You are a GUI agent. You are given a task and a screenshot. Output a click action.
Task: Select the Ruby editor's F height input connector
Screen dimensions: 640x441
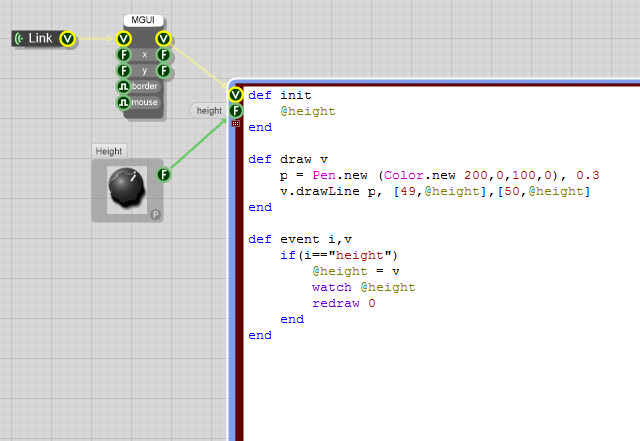pos(236,111)
